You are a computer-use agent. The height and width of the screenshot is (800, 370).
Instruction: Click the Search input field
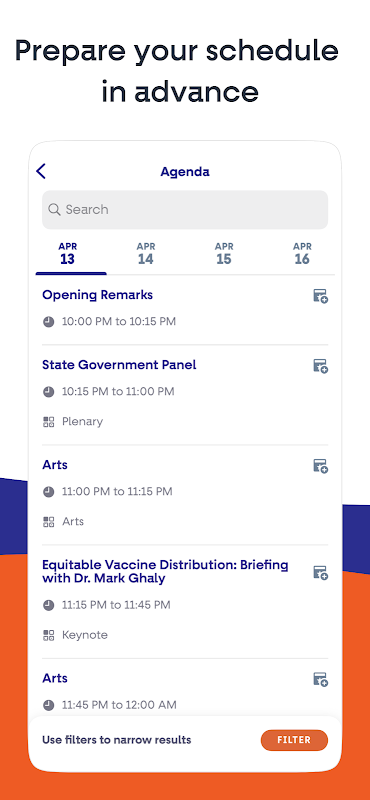click(185, 210)
